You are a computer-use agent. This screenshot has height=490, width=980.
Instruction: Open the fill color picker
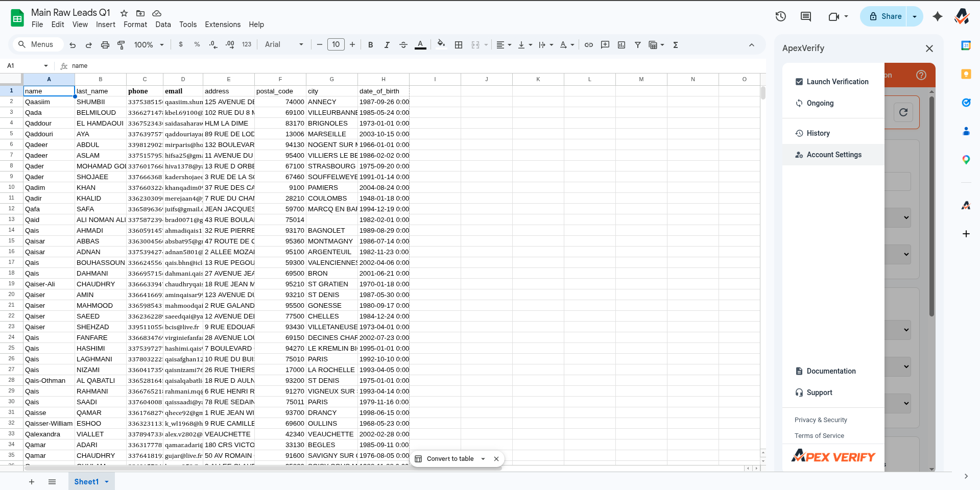pyautogui.click(x=441, y=45)
